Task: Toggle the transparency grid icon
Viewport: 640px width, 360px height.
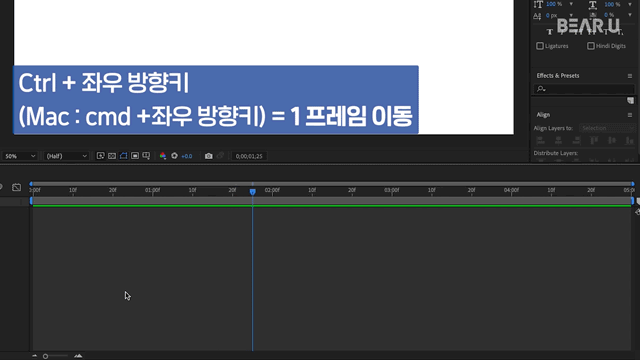Action: (x=112, y=156)
